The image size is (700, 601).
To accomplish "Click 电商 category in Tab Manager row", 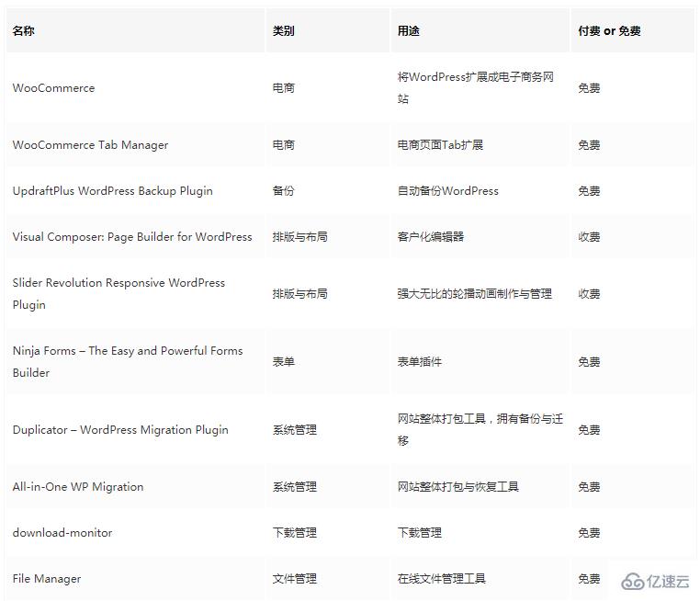I will tap(284, 145).
